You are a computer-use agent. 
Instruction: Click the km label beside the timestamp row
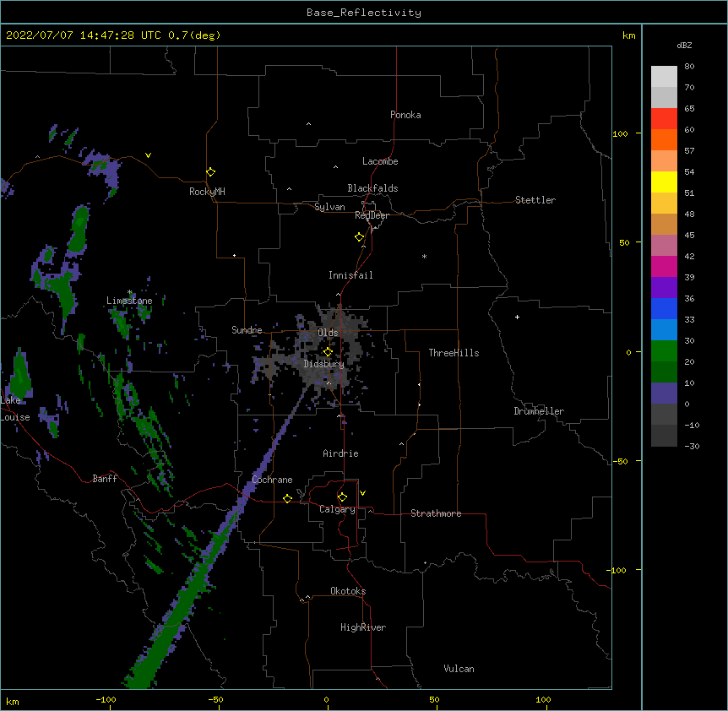click(x=628, y=35)
